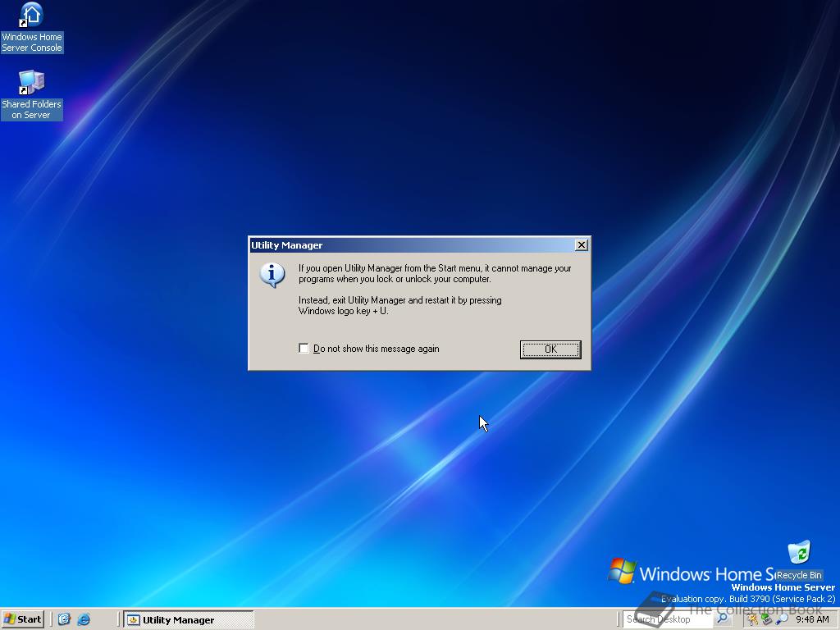Click the Show Desktop quick launch icon
840x630 pixels.
point(64,619)
